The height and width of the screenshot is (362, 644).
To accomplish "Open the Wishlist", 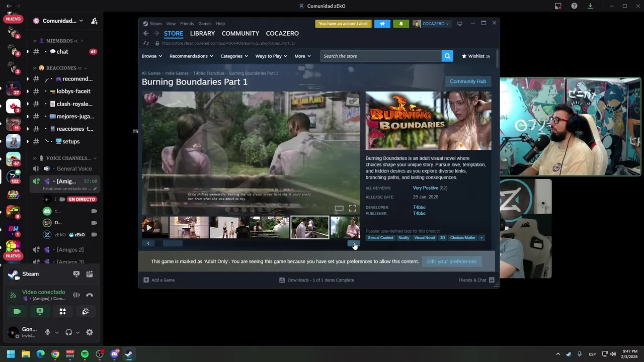I will pyautogui.click(x=476, y=56).
